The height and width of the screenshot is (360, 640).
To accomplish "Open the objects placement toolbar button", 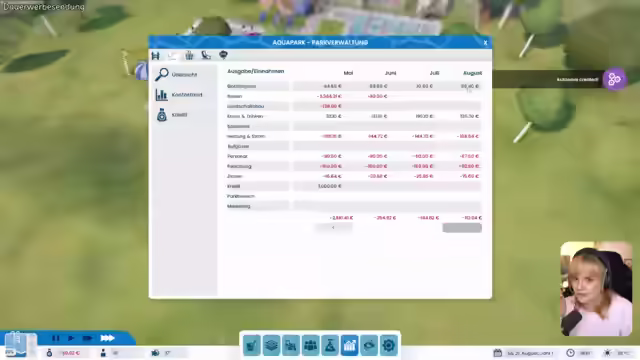I will 291,346.
